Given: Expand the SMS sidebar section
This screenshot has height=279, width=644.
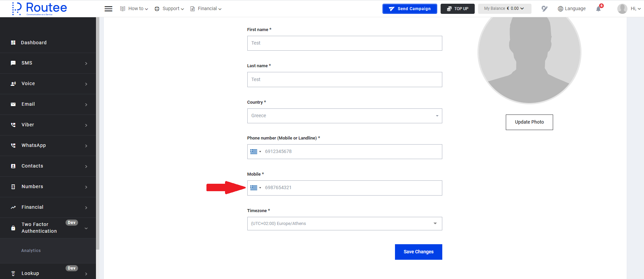Looking at the screenshot, I should (x=86, y=64).
